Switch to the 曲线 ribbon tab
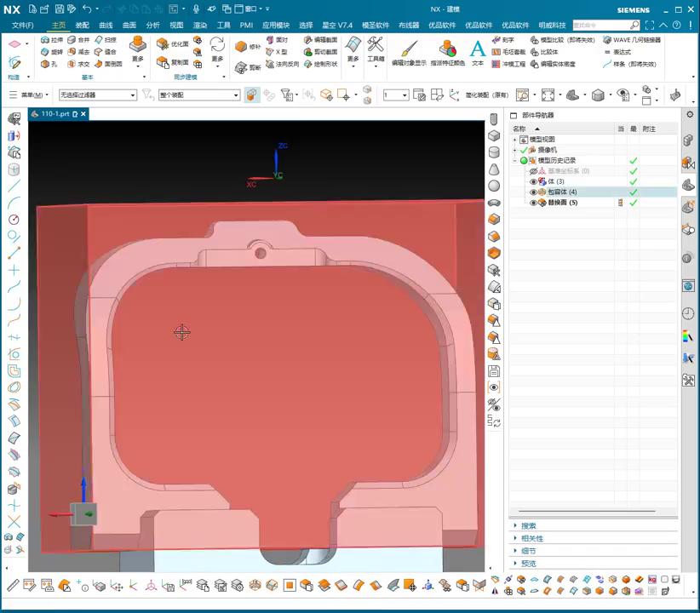Screen dimensions: 700x613 106,26
